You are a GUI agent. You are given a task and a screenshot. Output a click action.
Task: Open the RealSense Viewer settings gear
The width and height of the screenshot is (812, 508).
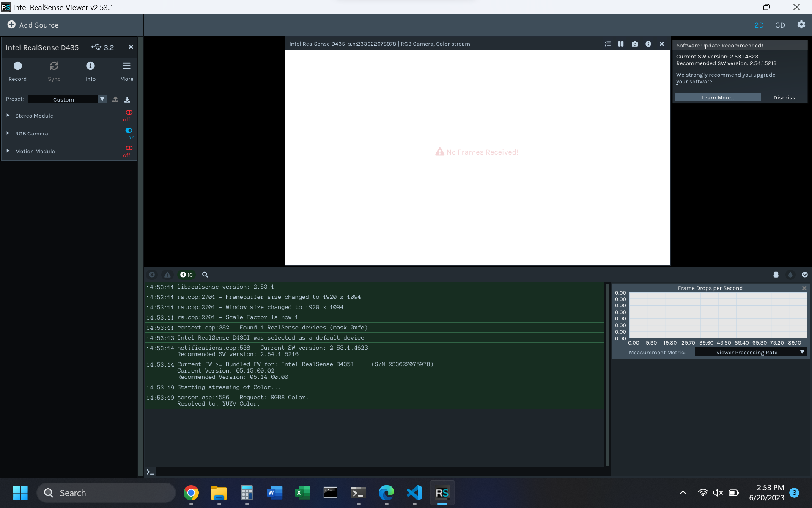tap(801, 25)
